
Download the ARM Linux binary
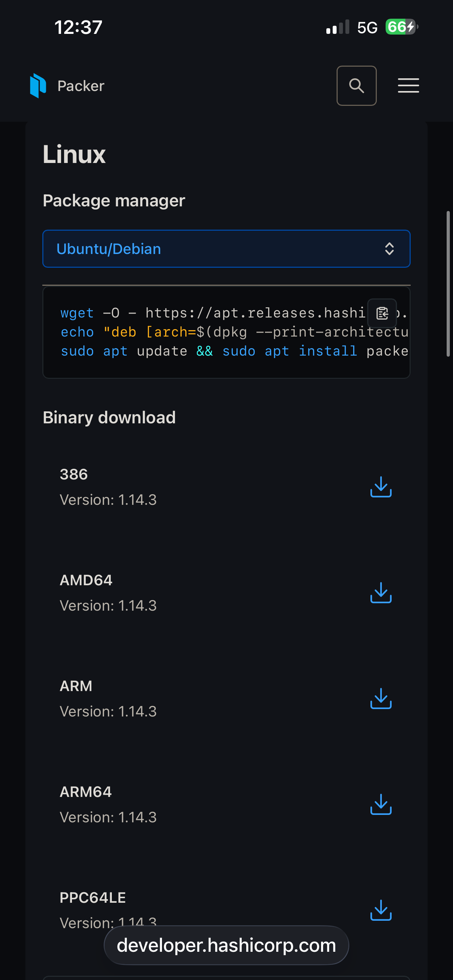click(381, 698)
